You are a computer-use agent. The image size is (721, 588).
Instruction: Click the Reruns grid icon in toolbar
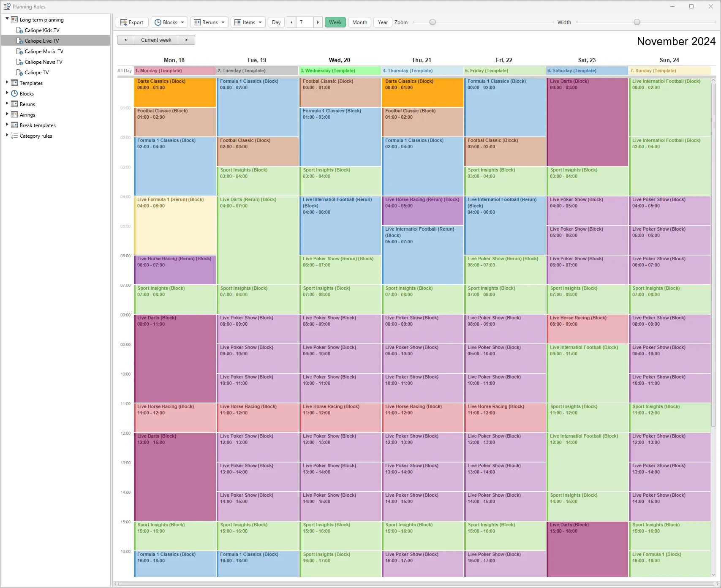click(197, 22)
